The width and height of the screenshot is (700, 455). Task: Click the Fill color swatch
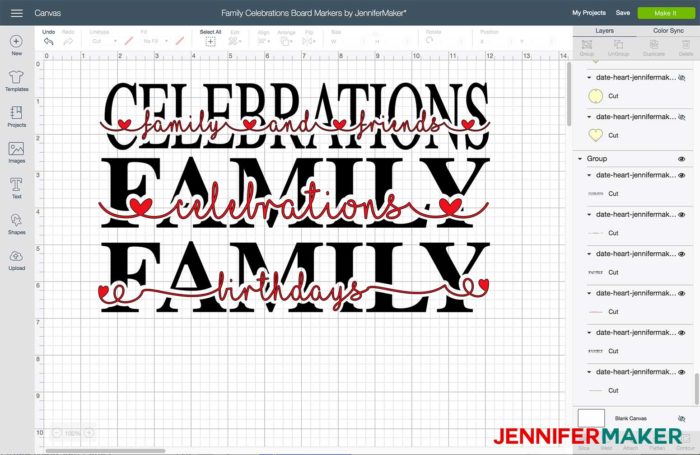coord(180,41)
